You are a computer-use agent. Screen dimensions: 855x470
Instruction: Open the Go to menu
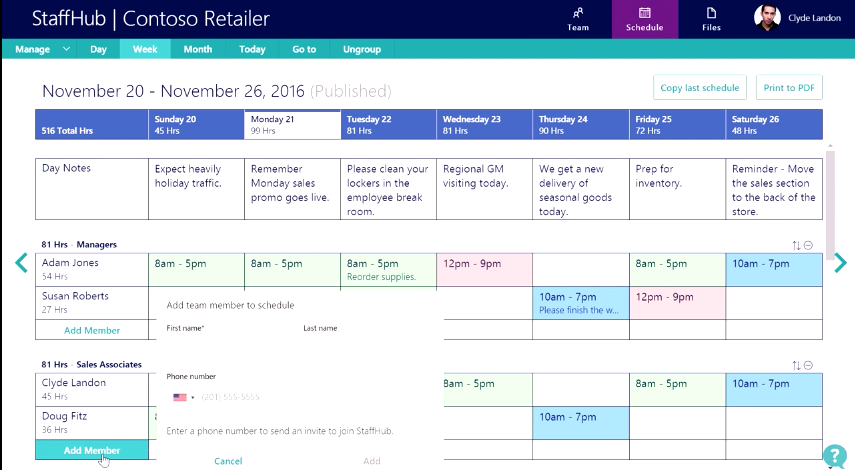point(304,49)
